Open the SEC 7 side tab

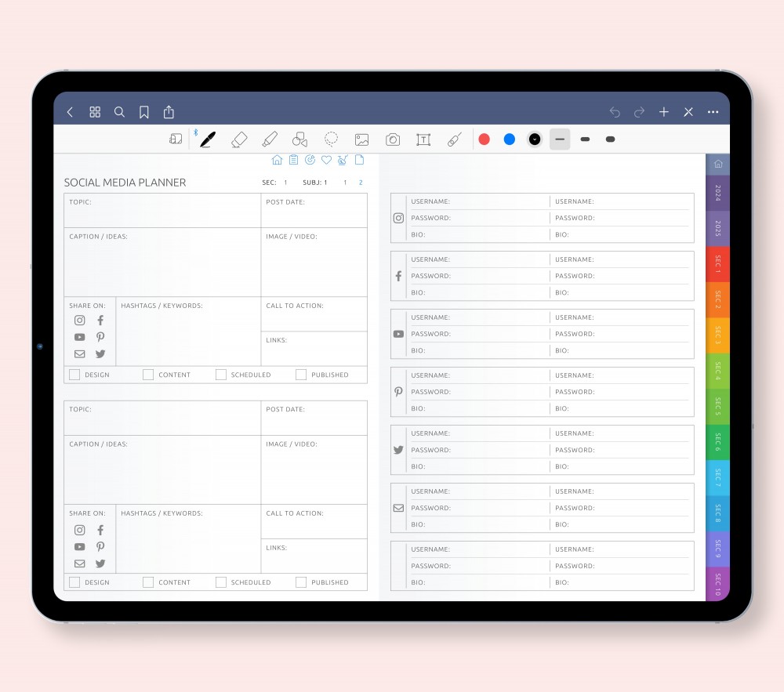pyautogui.click(x=718, y=477)
